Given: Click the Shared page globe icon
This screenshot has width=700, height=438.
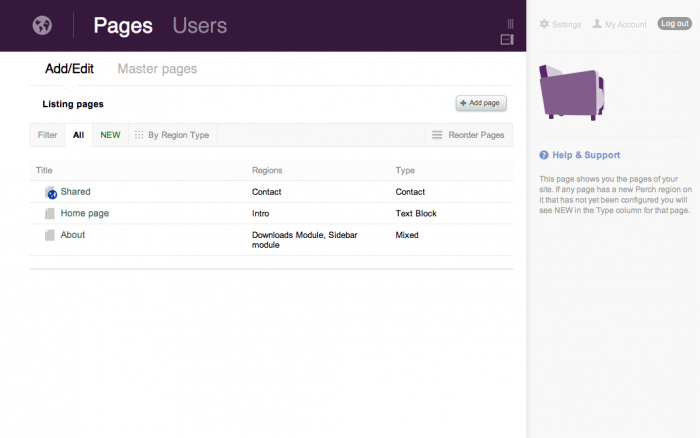Looking at the screenshot, I should tap(51, 192).
